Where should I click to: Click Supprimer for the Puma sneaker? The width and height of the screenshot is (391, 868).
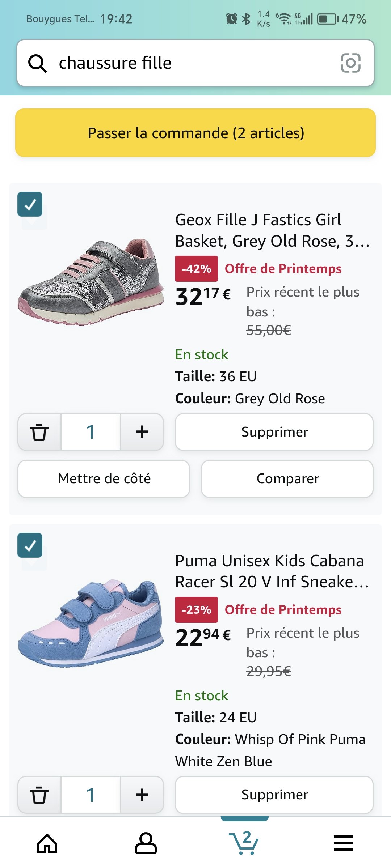(x=274, y=795)
